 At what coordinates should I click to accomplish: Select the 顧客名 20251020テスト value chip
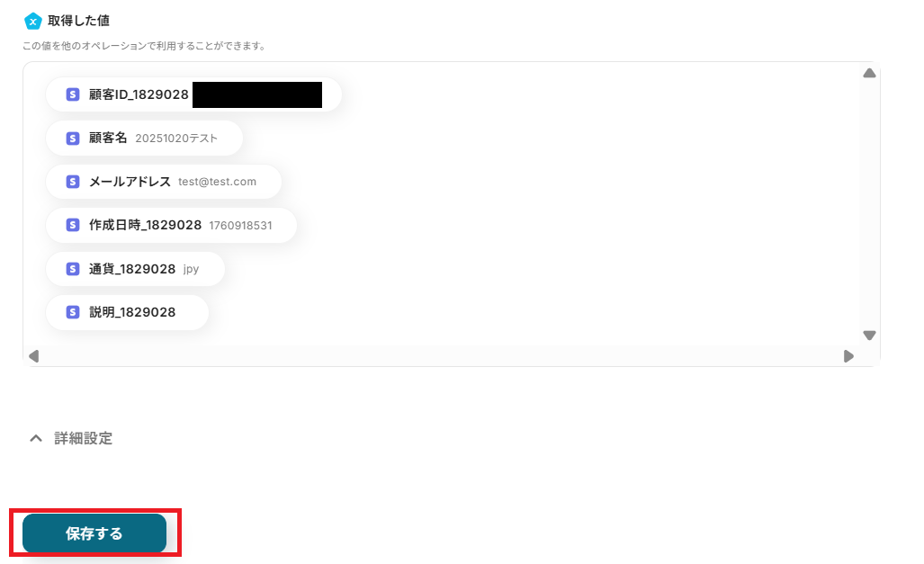[144, 138]
